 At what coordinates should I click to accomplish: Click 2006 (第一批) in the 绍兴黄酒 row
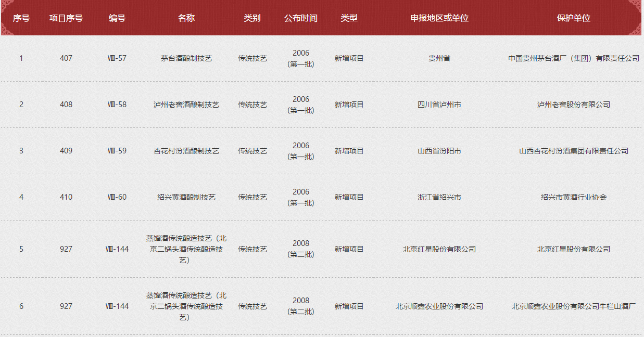coord(301,197)
